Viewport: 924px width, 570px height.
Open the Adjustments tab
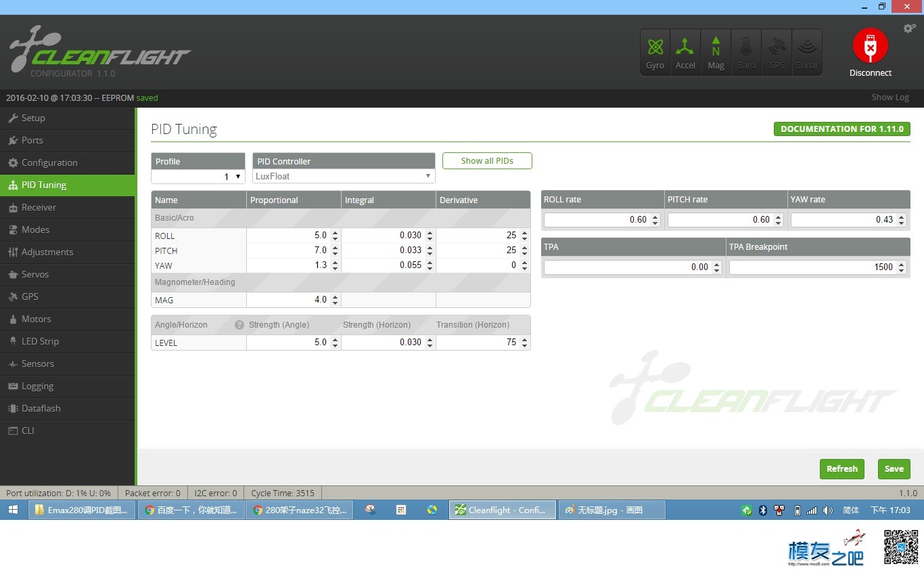[x=68, y=252]
